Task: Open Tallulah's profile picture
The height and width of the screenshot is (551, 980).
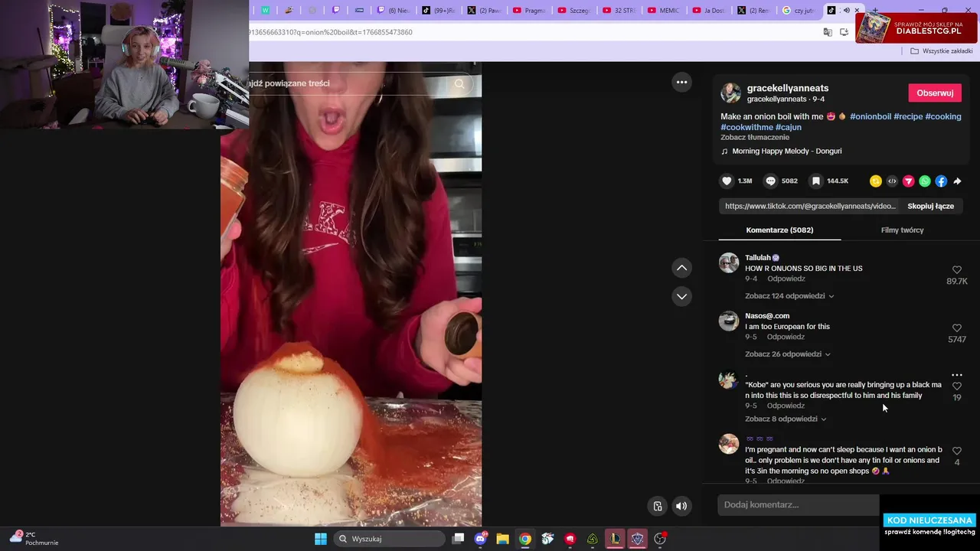Action: [x=729, y=262]
